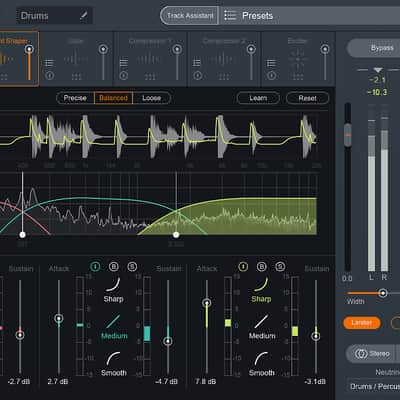
Task: Click the Compressor 2 dotted drag handle
Action: tap(224, 77)
